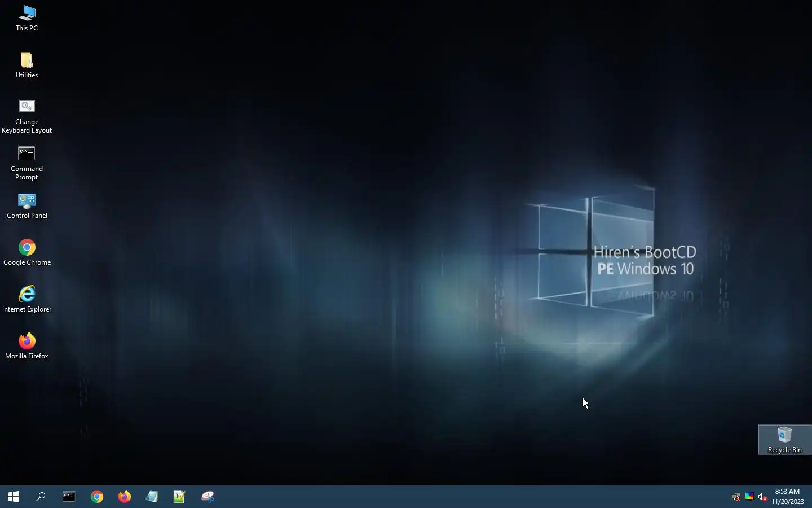812x508 pixels.
Task: Launch Google Chrome from the taskbar
Action: click(x=97, y=497)
